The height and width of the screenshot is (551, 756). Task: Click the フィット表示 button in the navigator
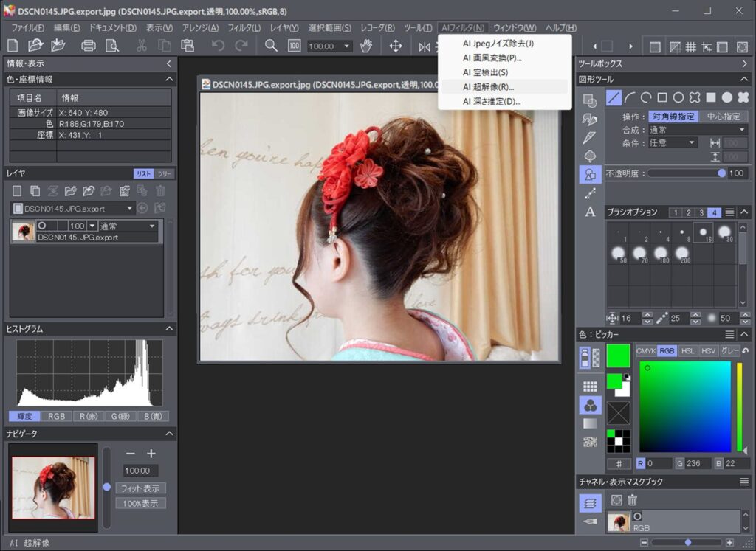pyautogui.click(x=140, y=488)
